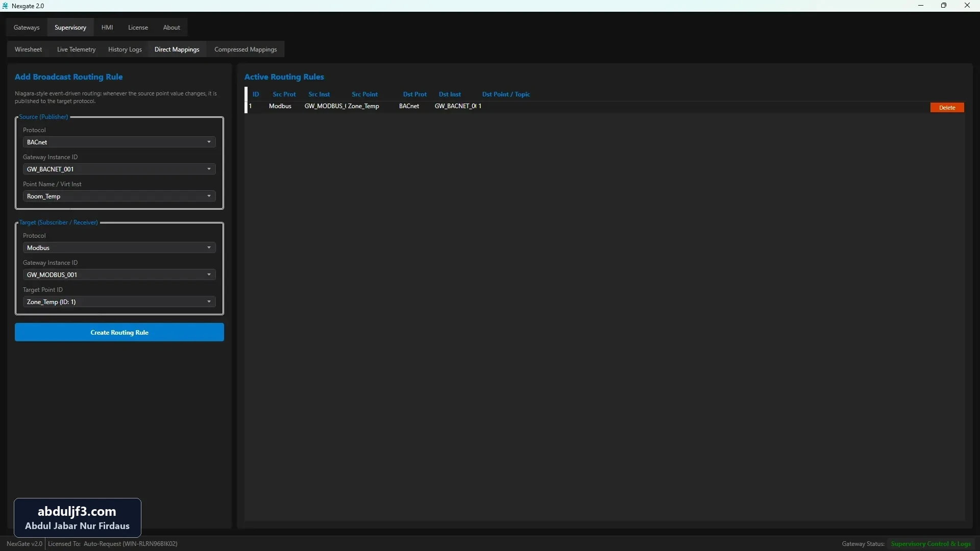This screenshot has width=980, height=551.
Task: Click the Dst Inst column header
Action: pos(450,94)
